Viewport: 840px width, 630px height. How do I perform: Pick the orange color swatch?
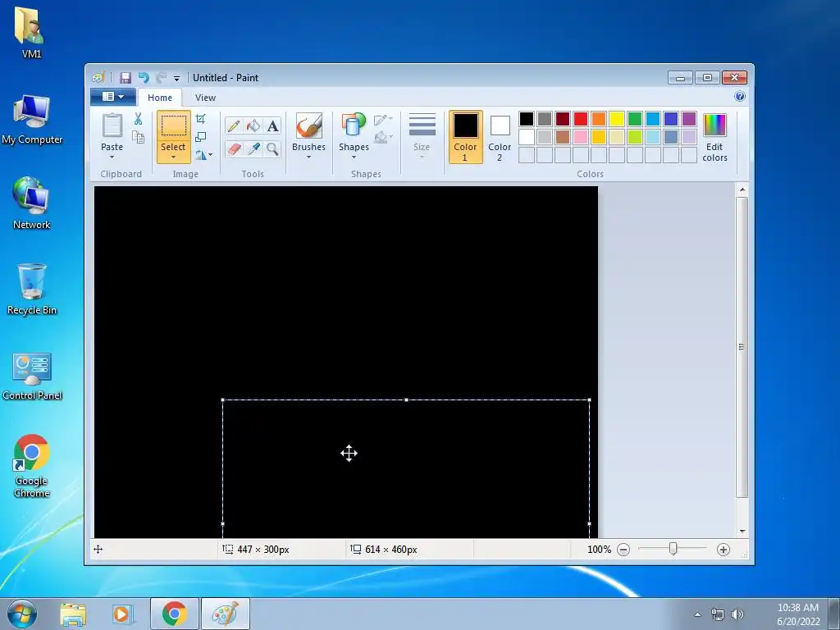point(599,118)
